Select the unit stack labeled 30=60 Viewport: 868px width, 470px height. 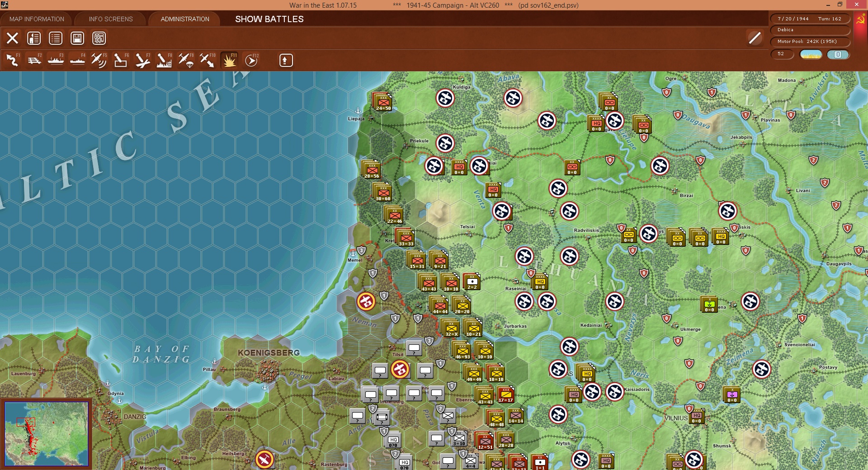coord(382,192)
